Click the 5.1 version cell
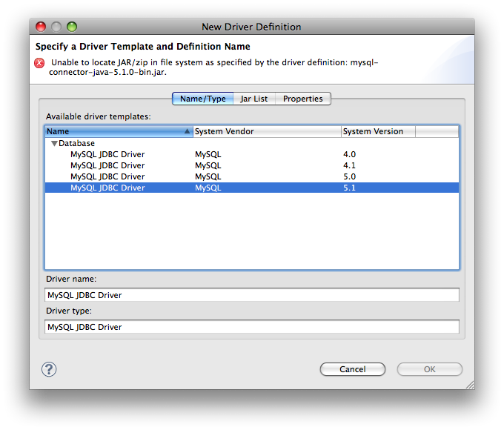The image size is (504, 430). pos(349,188)
